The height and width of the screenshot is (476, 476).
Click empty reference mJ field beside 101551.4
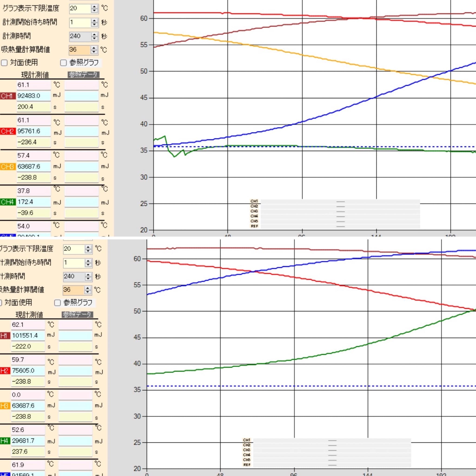click(x=76, y=336)
